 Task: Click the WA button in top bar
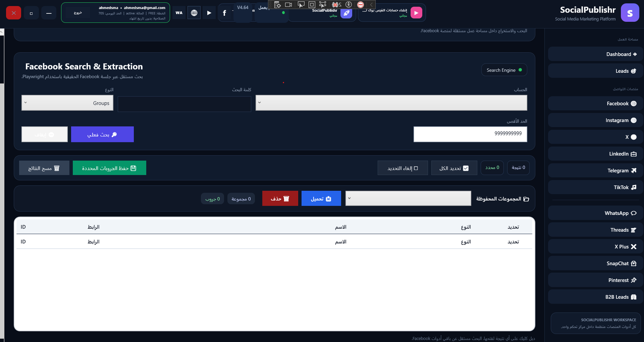pyautogui.click(x=179, y=13)
